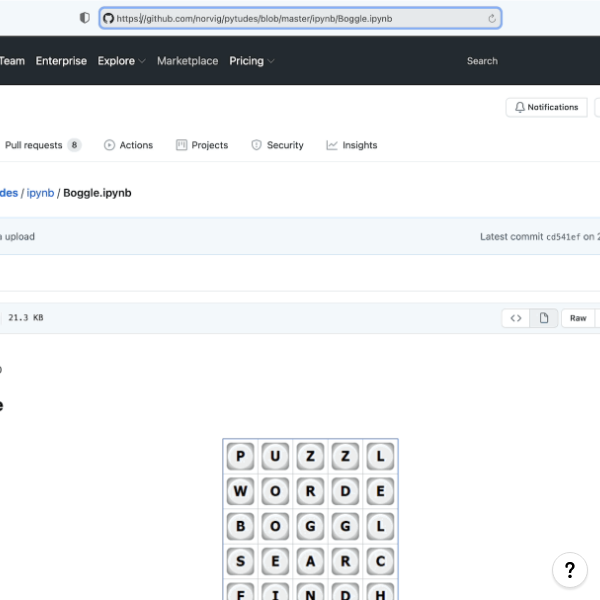600x600 pixels.
Task: Click the Boggle board letter A tile
Action: pos(310,561)
